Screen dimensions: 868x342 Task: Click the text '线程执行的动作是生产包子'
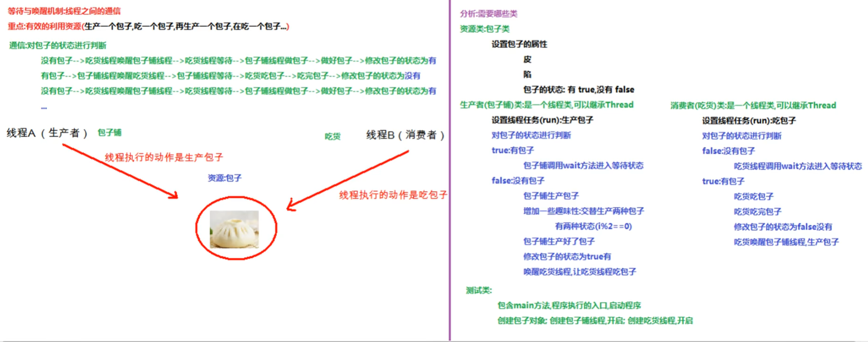164,157
